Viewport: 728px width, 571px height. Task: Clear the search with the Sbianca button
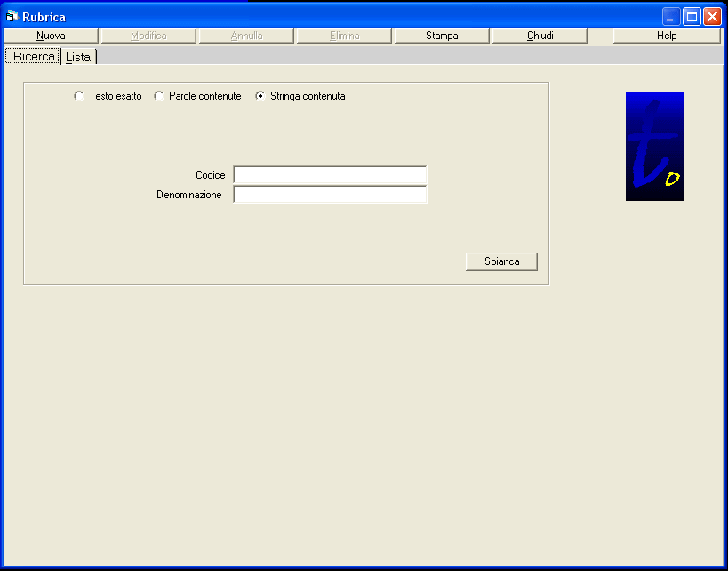click(501, 261)
